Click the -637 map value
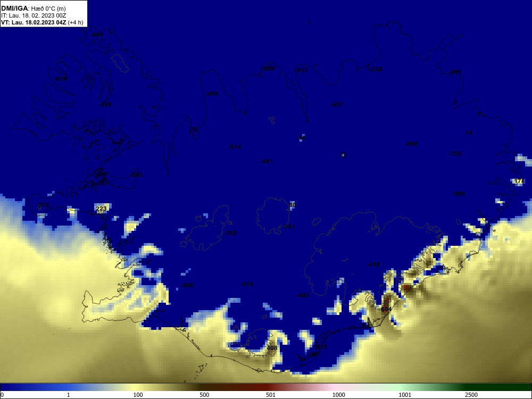Image resolution: width=532 pixels, height=399 pixels. click(337, 104)
